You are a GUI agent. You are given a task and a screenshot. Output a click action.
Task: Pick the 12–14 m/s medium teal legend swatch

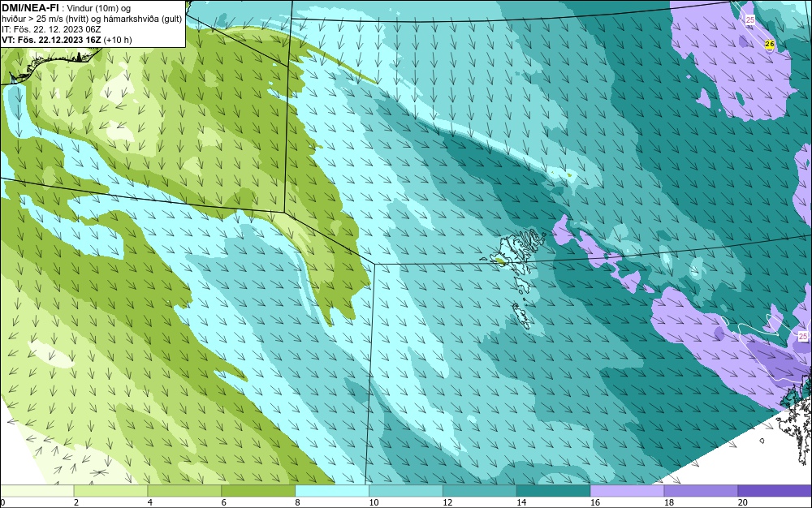[x=480, y=490]
